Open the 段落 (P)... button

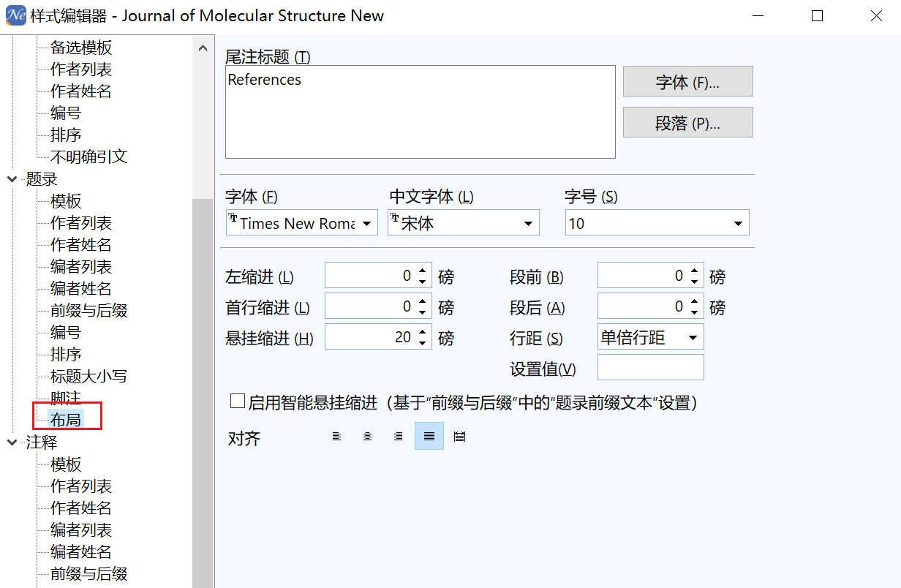687,122
